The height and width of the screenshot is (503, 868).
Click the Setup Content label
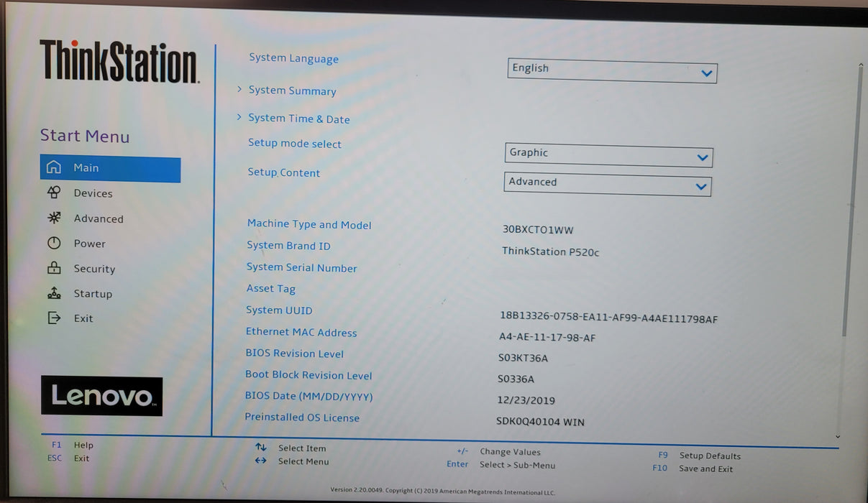[284, 172]
